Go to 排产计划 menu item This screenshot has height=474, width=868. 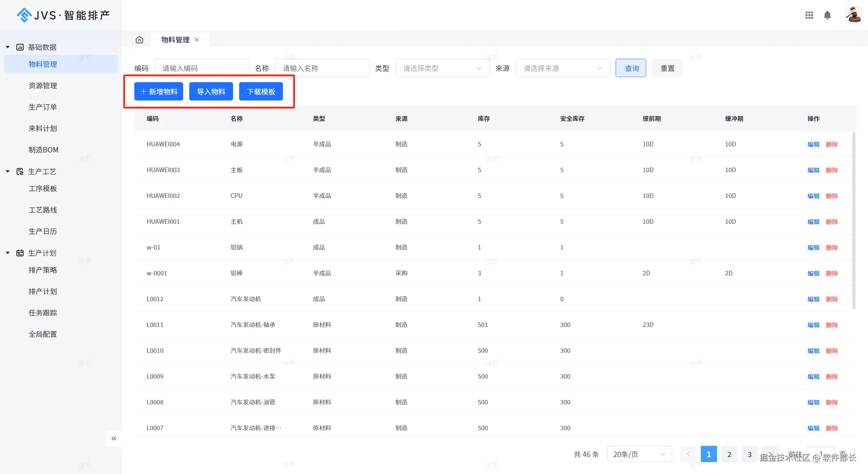43,291
